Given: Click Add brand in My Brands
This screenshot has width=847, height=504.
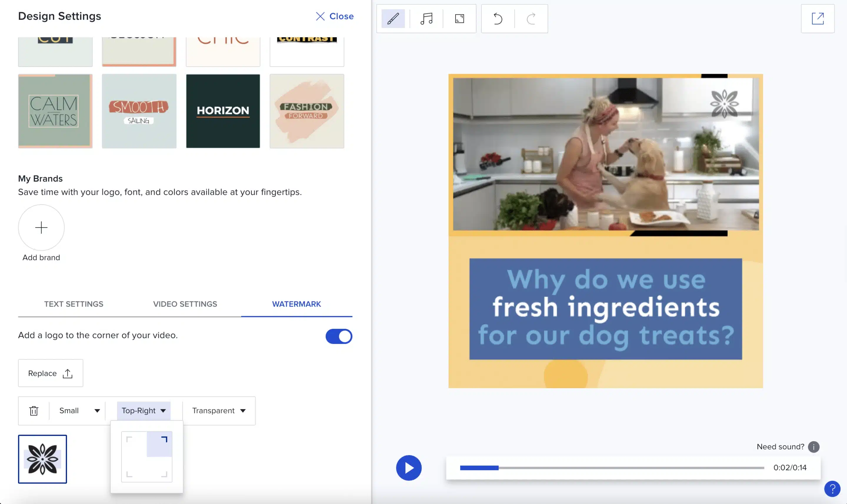Looking at the screenshot, I should (x=41, y=227).
